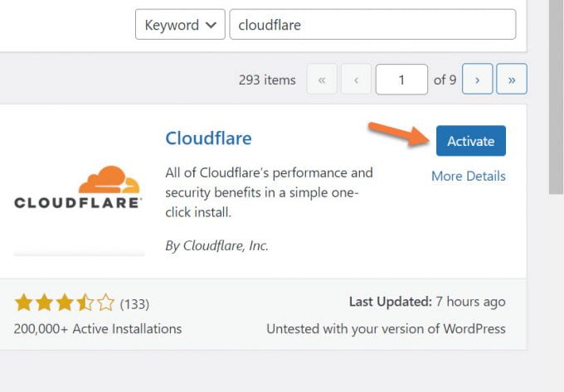The image size is (564, 392).
Task: Open the Cloudflare plugin title link
Action: 208,138
